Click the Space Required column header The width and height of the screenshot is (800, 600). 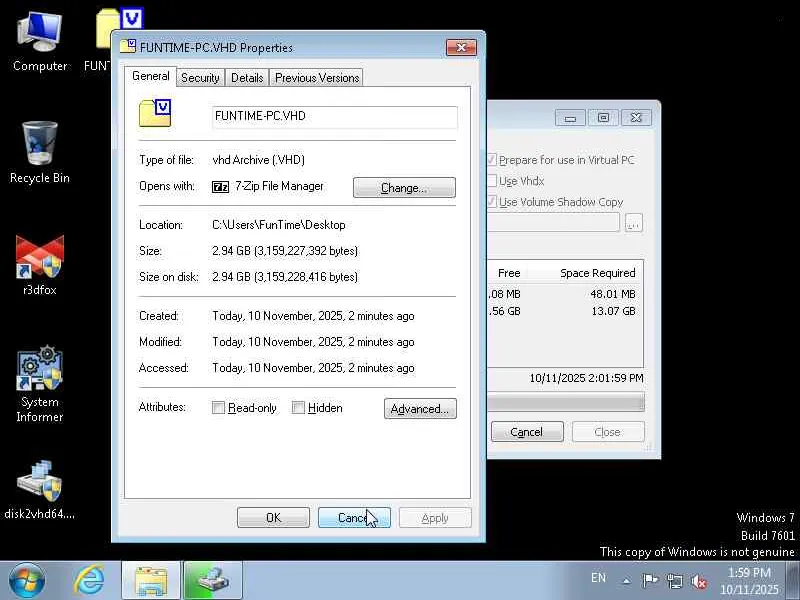click(x=597, y=273)
